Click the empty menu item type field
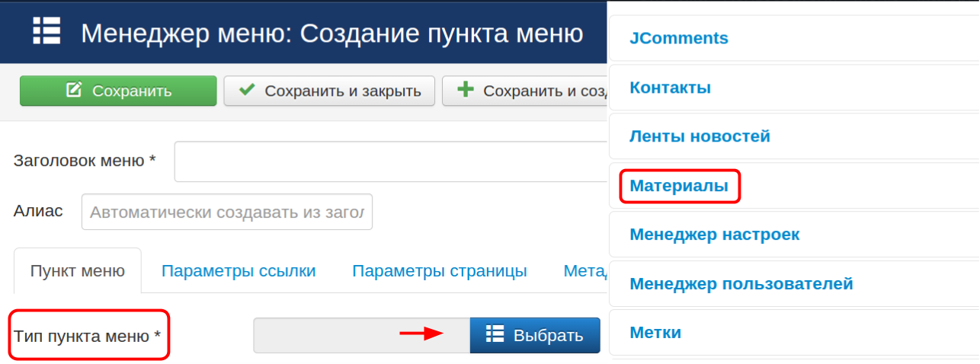980x364 pixels. (x=361, y=335)
